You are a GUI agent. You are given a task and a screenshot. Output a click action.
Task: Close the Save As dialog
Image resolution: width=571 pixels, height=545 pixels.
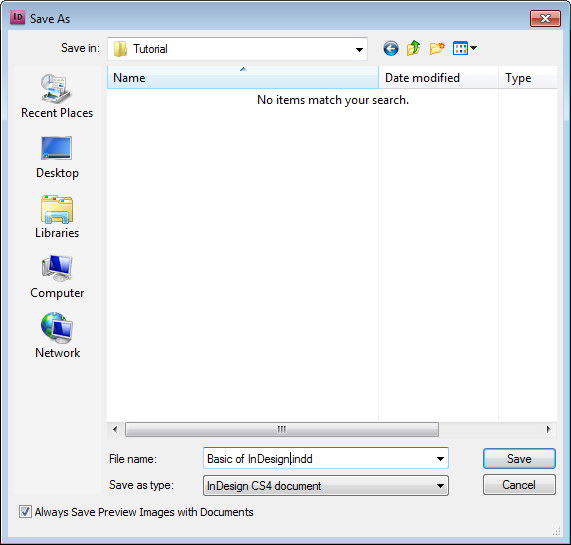click(x=545, y=18)
